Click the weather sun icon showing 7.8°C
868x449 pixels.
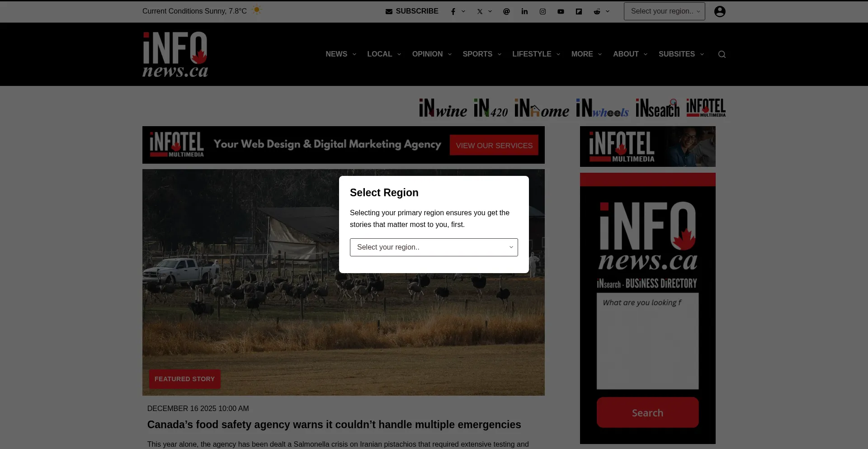[x=257, y=9]
